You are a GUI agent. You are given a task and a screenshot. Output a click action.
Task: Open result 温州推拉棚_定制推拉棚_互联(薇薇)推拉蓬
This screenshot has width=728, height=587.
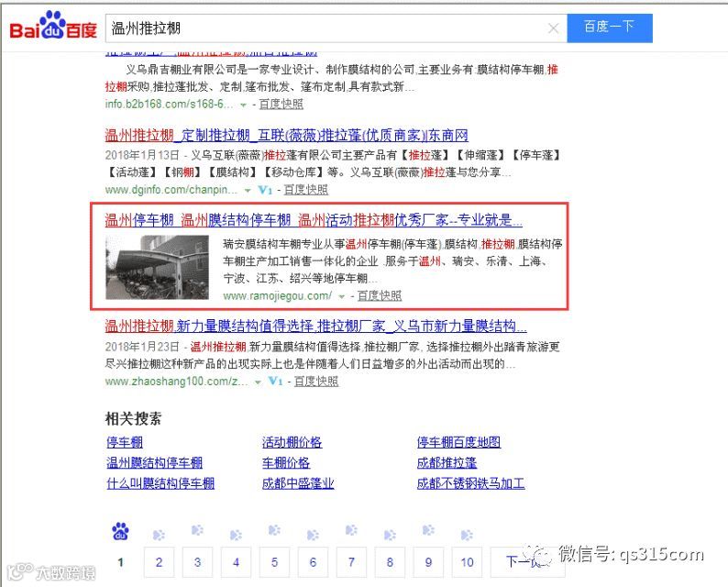(x=286, y=135)
